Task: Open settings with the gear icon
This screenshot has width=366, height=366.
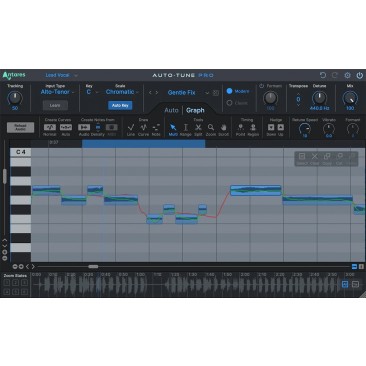Action: click(x=347, y=75)
